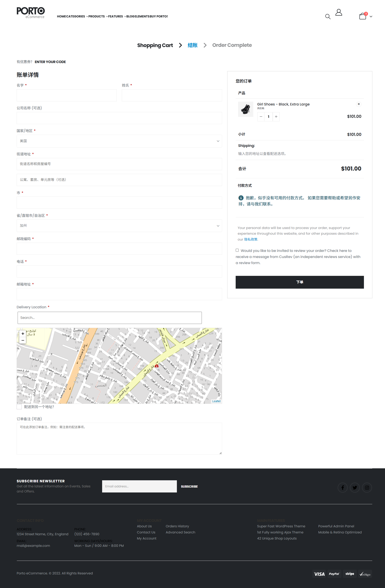Zoom in on the delivery map
The image size is (385, 588).
click(23, 333)
